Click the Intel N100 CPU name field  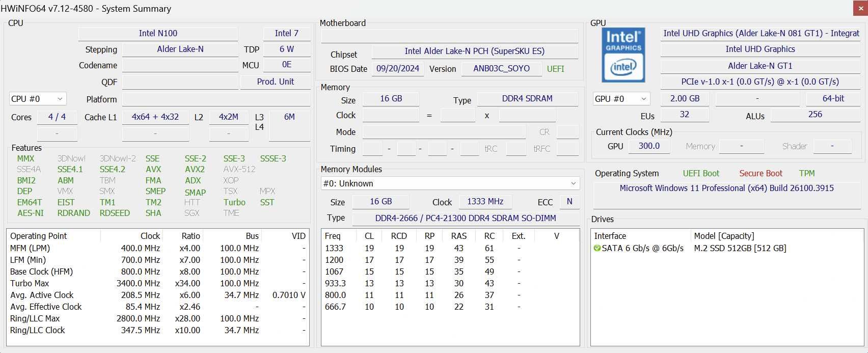[x=158, y=33]
